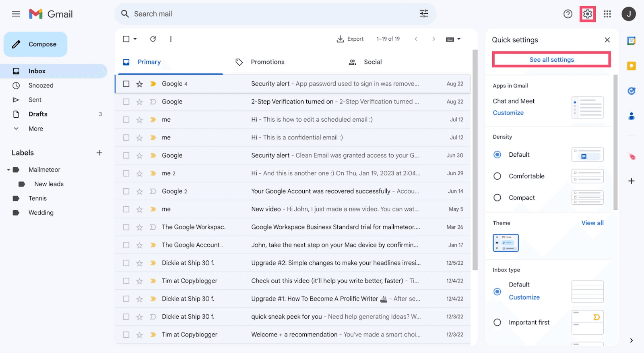Click See all settings button

(x=551, y=60)
